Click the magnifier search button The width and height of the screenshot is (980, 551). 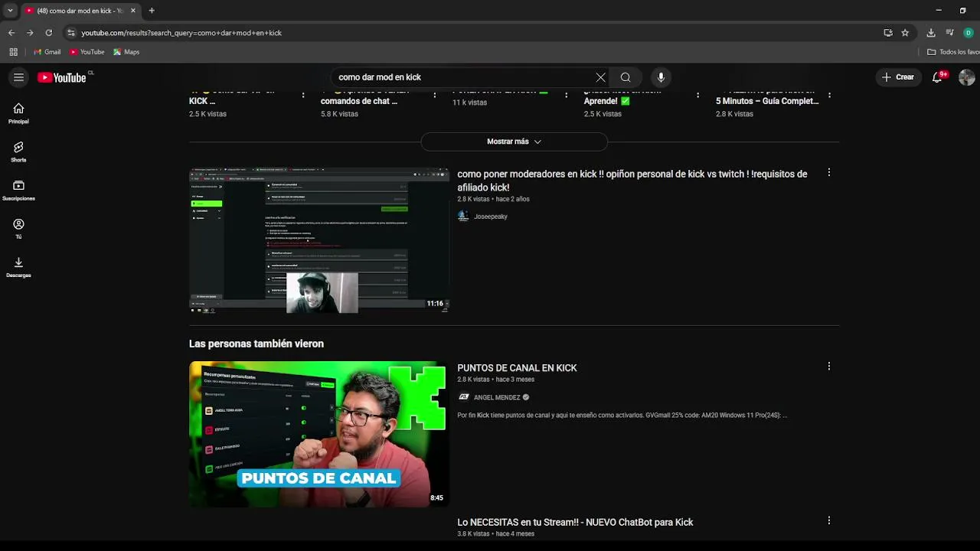tap(626, 77)
